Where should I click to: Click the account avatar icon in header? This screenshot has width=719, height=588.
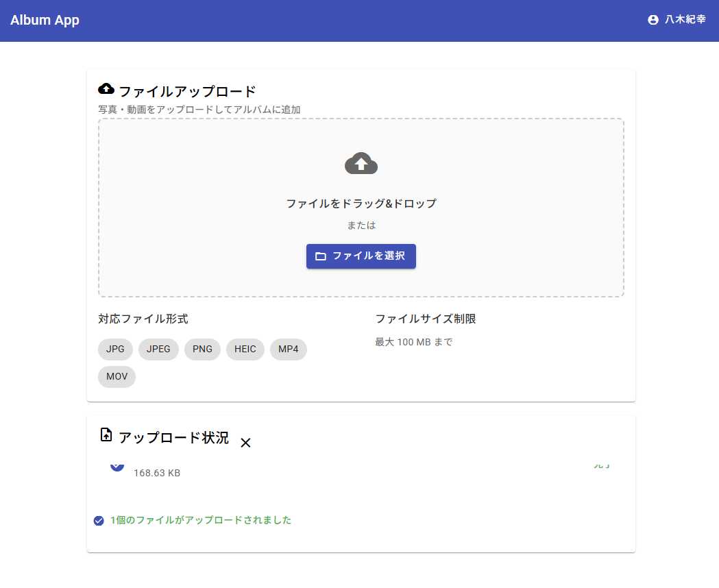[653, 20]
